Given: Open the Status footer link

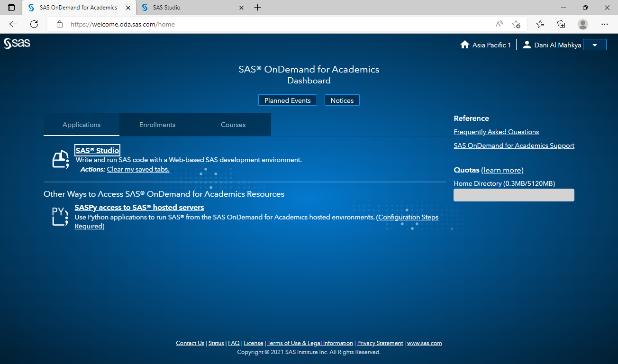Looking at the screenshot, I should tap(216, 343).
